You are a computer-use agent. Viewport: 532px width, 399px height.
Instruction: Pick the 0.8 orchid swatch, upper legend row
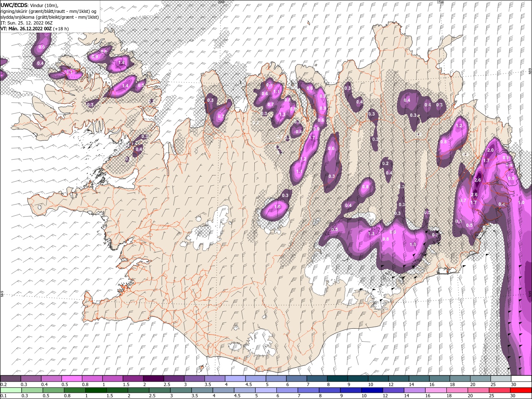coord(92,379)
